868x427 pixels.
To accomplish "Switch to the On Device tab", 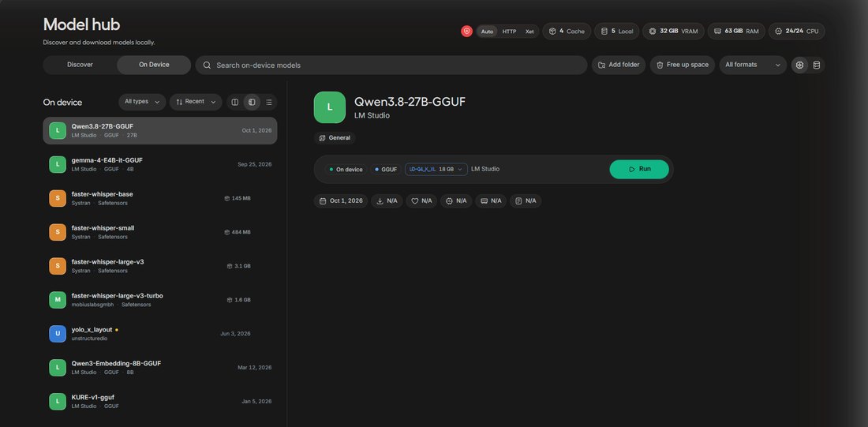I will click(154, 65).
